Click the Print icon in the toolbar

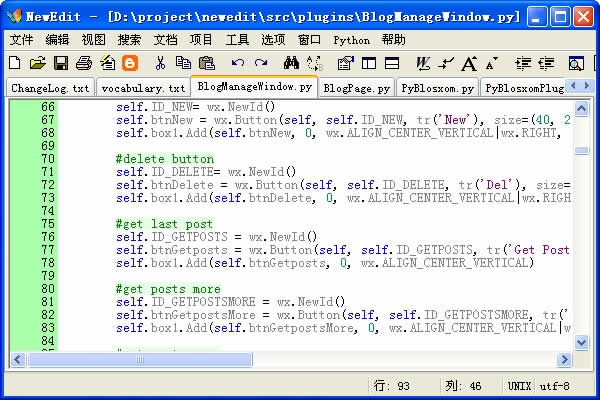click(x=83, y=63)
